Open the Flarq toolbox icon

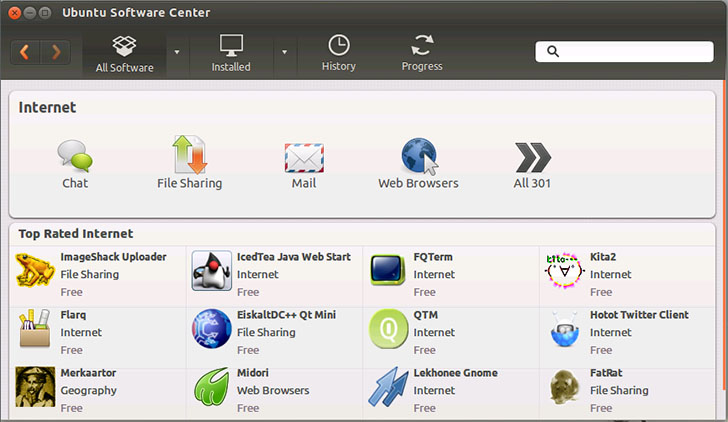pos(34,329)
